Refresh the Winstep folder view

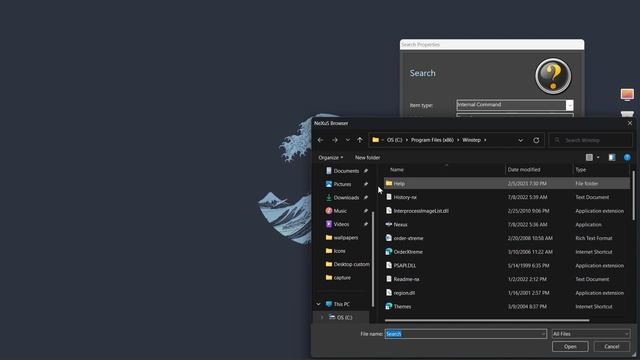pyautogui.click(x=536, y=140)
